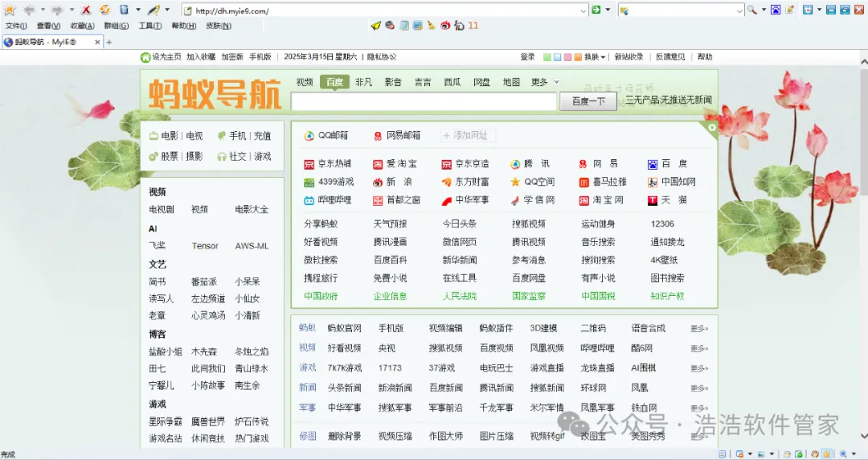Click the 百度一下 search button
Viewport: 868px width, 460px height.
coord(588,101)
